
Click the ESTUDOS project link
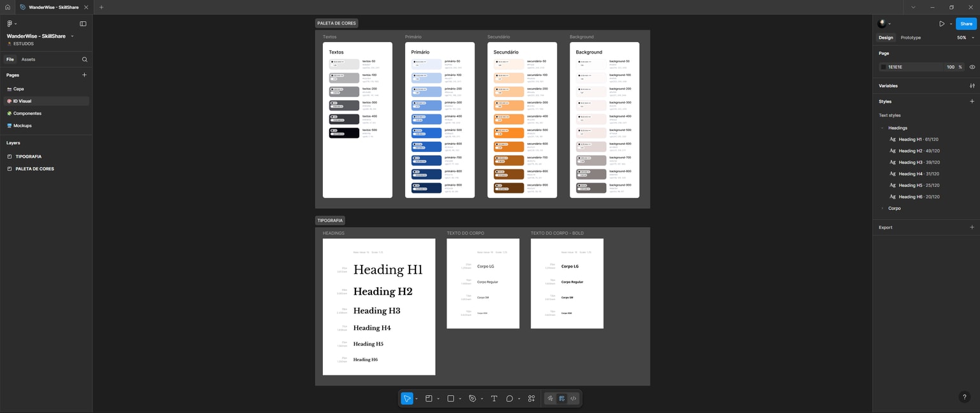(x=23, y=44)
